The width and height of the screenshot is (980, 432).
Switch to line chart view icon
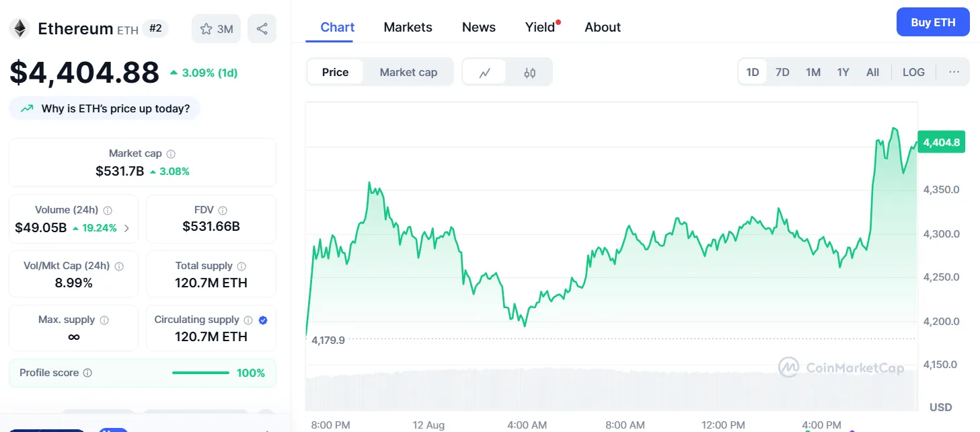point(484,73)
